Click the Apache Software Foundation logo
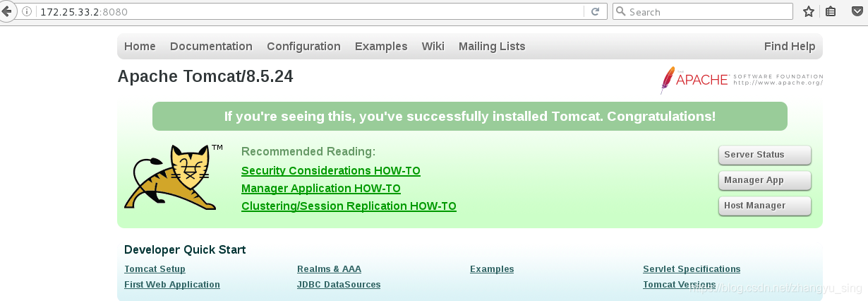Image resolution: width=868 pixels, height=301 pixels. click(741, 79)
